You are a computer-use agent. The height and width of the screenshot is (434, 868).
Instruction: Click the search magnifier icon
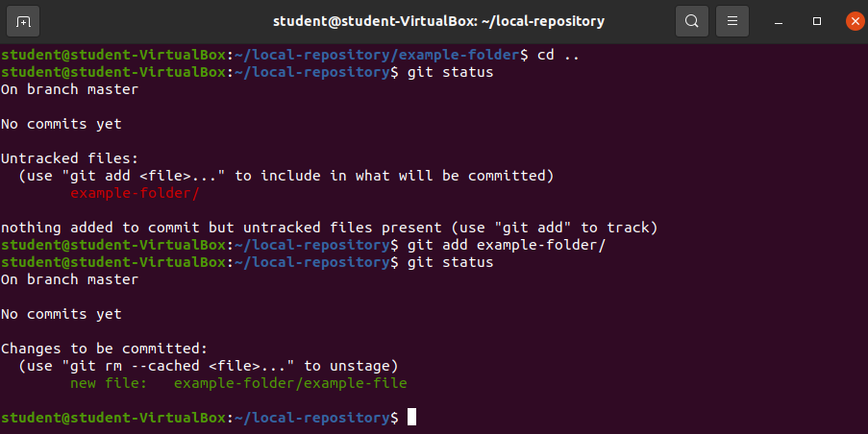click(691, 20)
